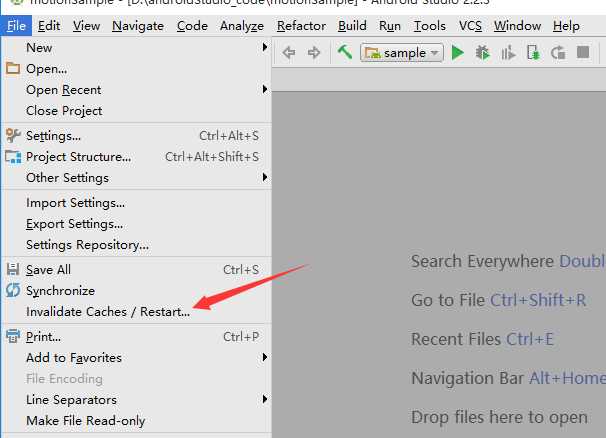Click the folder icon beside Open...
Image resolution: width=606 pixels, height=438 pixels.
13,68
